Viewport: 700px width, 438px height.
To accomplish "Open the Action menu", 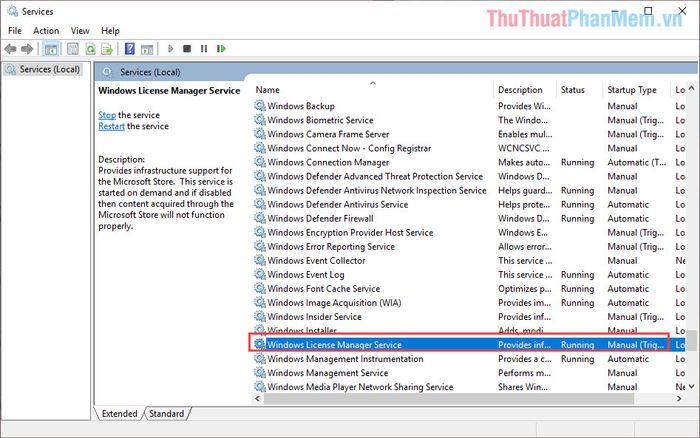I will [x=46, y=31].
